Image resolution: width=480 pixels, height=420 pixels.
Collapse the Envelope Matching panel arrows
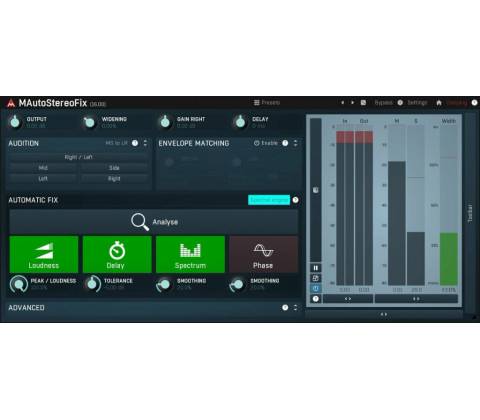pyautogui.click(x=296, y=143)
